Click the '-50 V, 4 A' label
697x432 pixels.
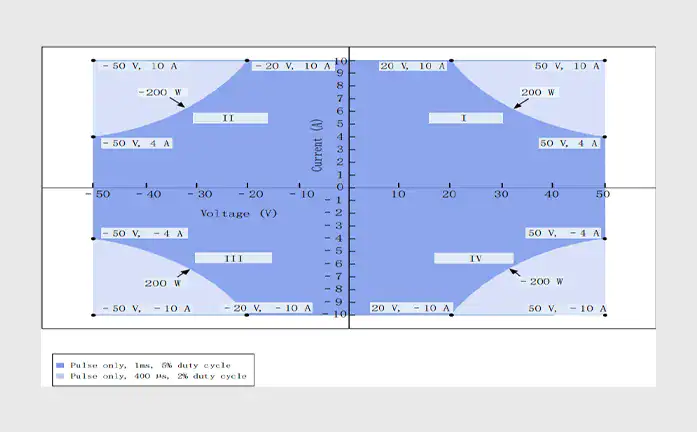136,144
